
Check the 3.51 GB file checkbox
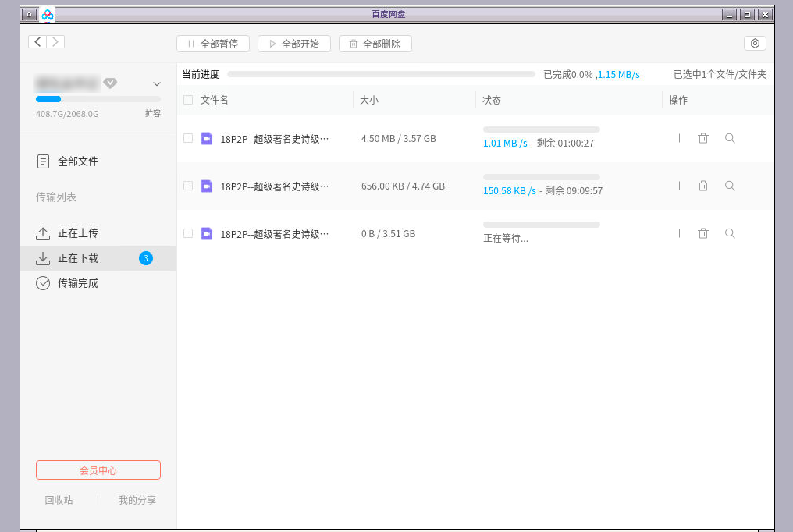(x=188, y=233)
